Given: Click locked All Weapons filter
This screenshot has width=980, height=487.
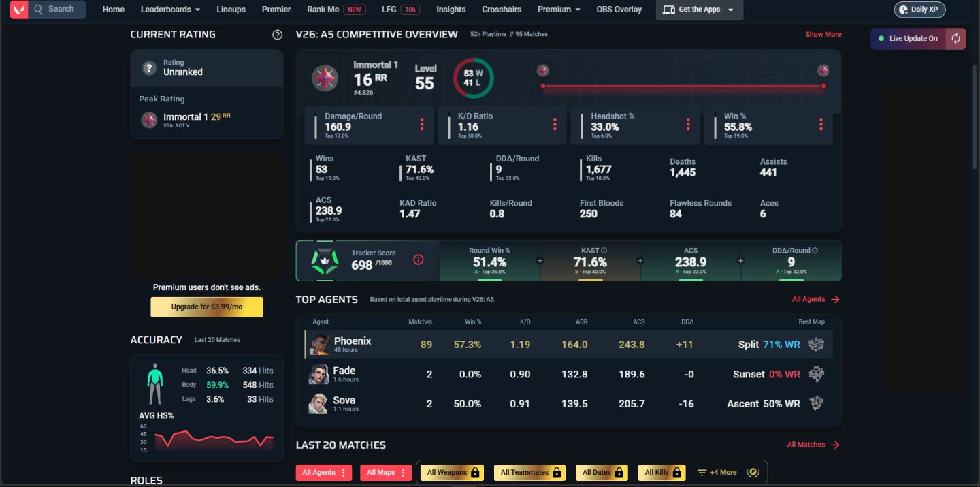Looking at the screenshot, I should click(x=451, y=472).
